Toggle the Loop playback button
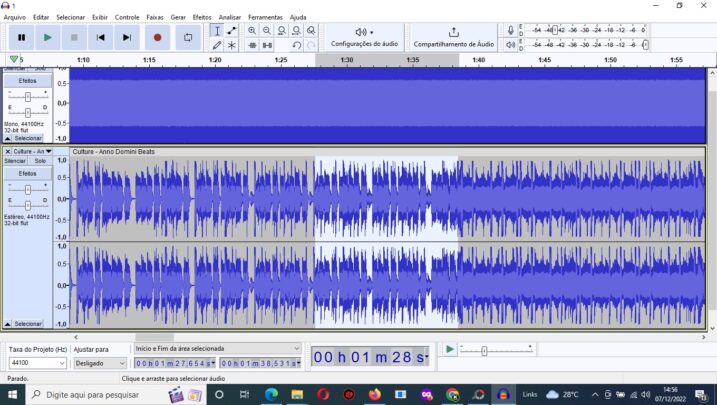Image resolution: width=717 pixels, height=405 pixels. [x=188, y=37]
